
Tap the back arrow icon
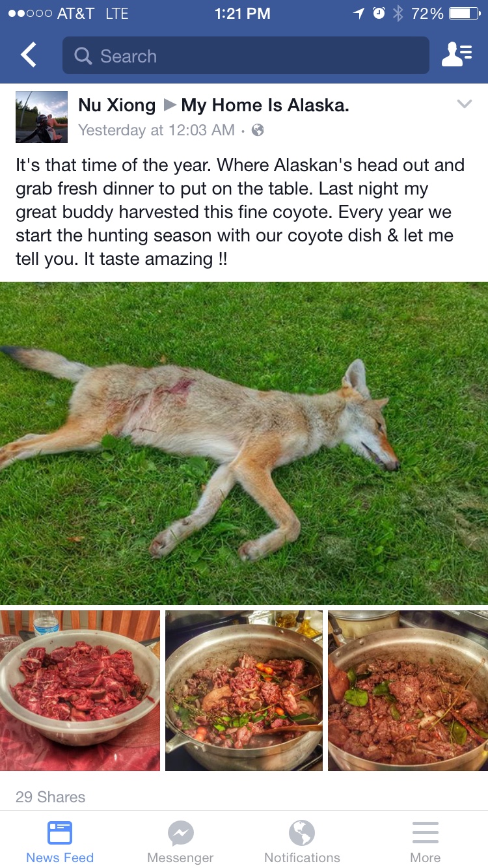pyautogui.click(x=29, y=55)
